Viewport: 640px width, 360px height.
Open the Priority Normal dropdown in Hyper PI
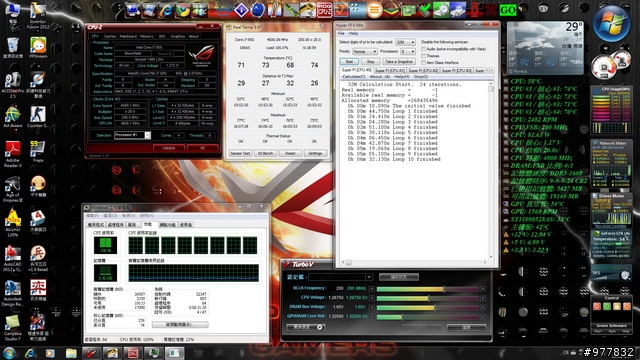tap(364, 52)
